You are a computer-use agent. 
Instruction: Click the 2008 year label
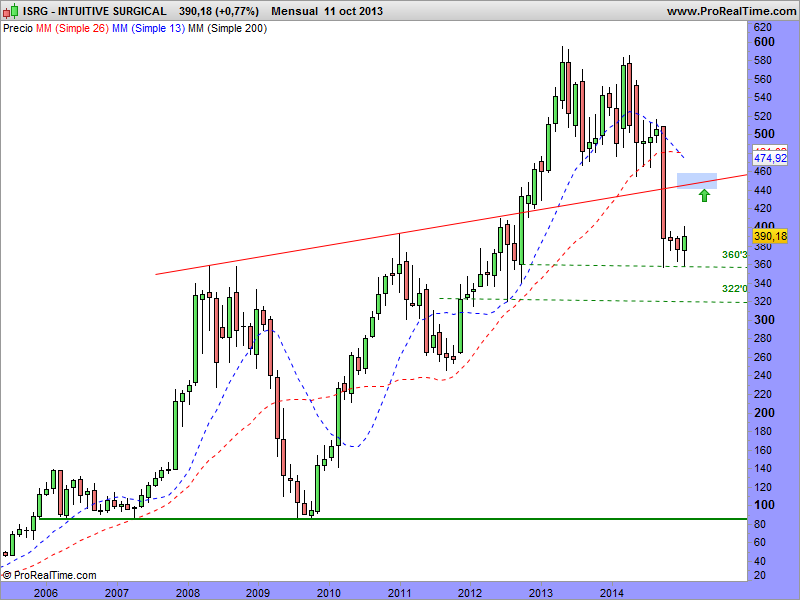tap(188, 593)
